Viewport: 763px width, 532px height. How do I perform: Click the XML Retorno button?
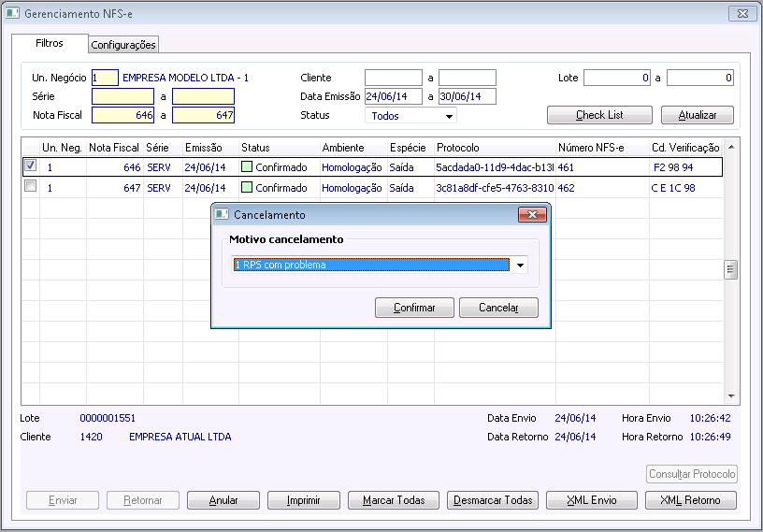tap(690, 500)
